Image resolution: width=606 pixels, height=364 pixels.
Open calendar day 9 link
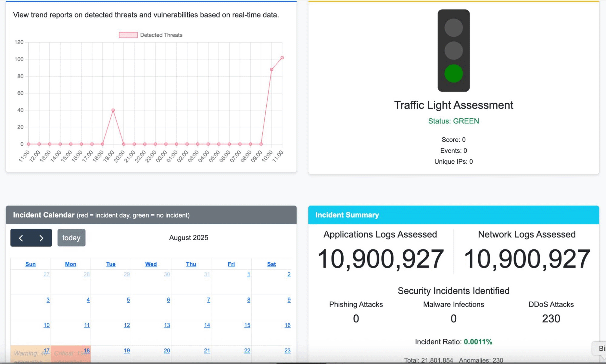(289, 300)
